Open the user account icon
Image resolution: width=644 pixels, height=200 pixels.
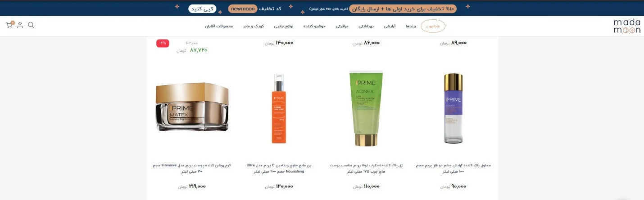(x=20, y=25)
